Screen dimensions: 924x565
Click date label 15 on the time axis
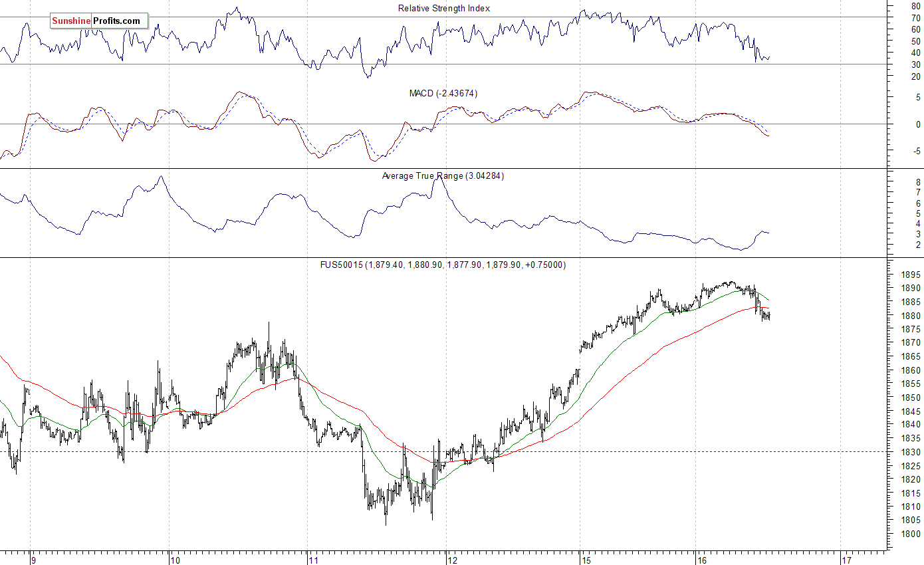585,560
